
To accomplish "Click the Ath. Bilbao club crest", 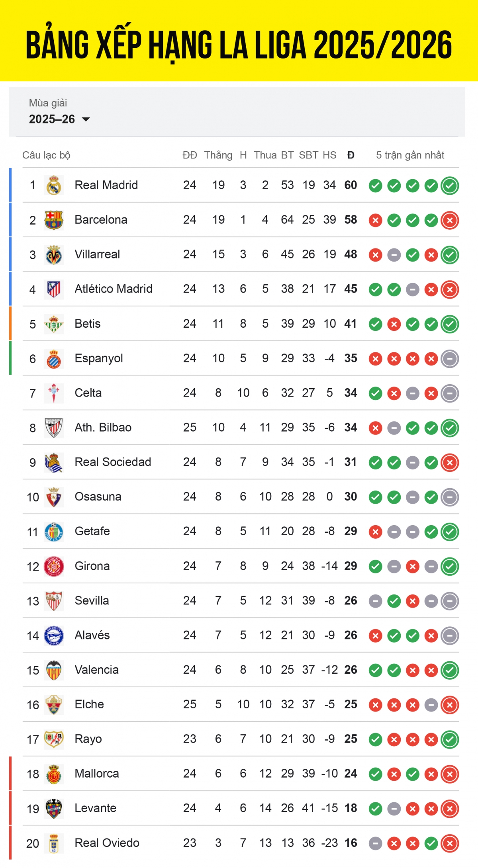I will 54,428.
